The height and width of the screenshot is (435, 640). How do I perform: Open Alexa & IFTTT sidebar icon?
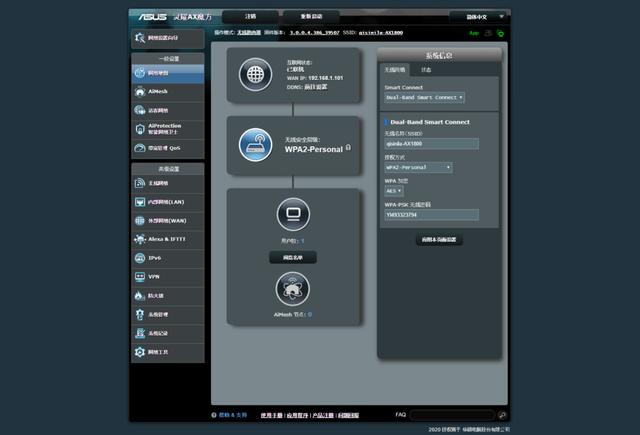click(140, 239)
